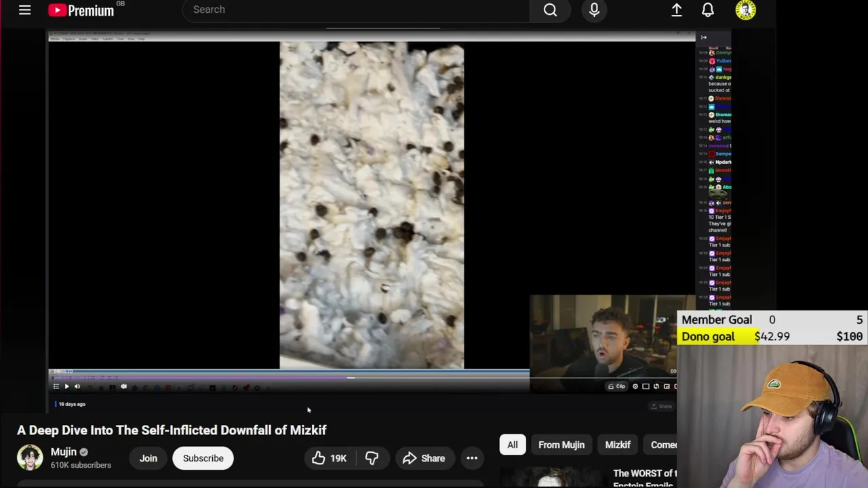Viewport: 868px width, 488px height.
Task: Click the Clip button in the player
Action: 616,386
